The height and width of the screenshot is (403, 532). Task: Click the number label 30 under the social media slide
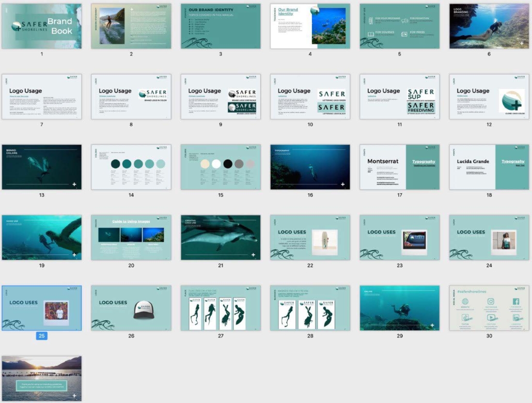489,336
